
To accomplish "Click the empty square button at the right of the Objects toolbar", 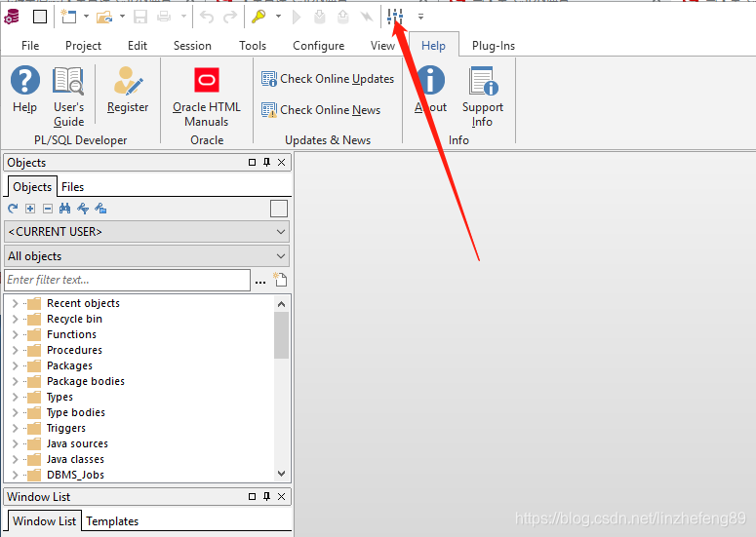I will coord(279,209).
